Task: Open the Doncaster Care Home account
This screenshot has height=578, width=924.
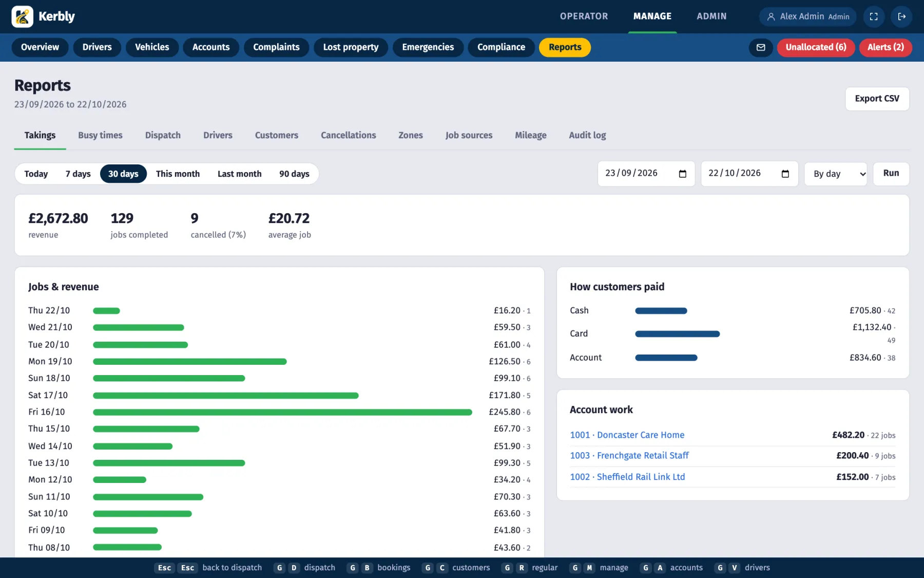Action: 627,435
